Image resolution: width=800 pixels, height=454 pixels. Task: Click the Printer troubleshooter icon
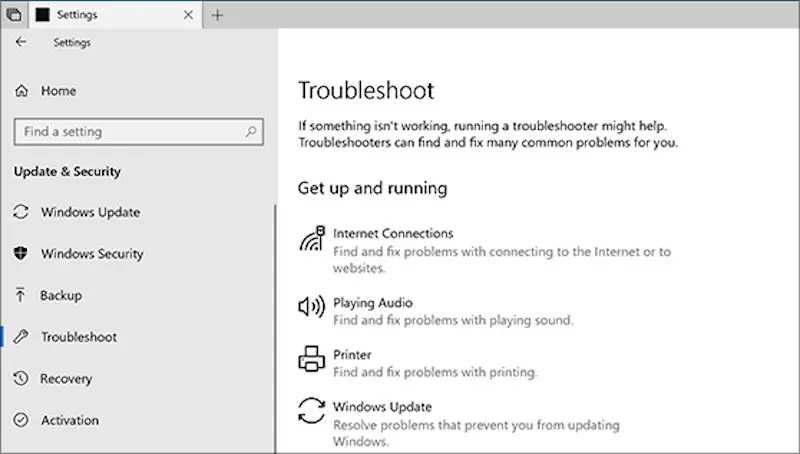tap(312, 358)
